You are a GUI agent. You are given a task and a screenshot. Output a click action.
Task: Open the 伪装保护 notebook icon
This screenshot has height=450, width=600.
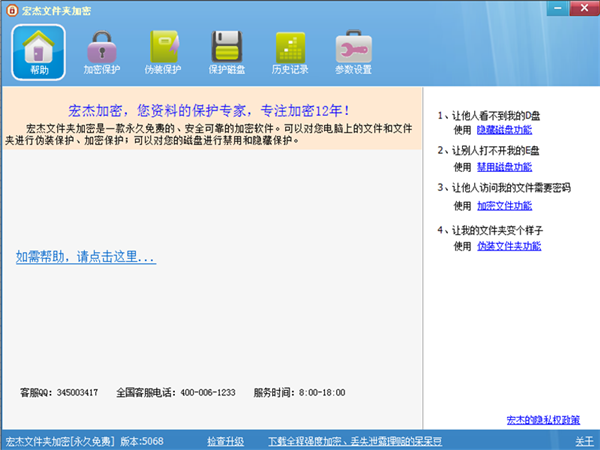click(x=163, y=50)
